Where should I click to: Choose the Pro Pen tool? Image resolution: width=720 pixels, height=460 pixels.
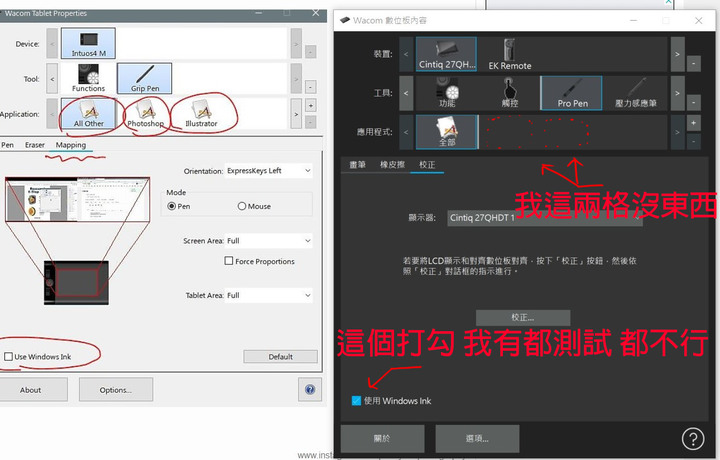[x=572, y=93]
